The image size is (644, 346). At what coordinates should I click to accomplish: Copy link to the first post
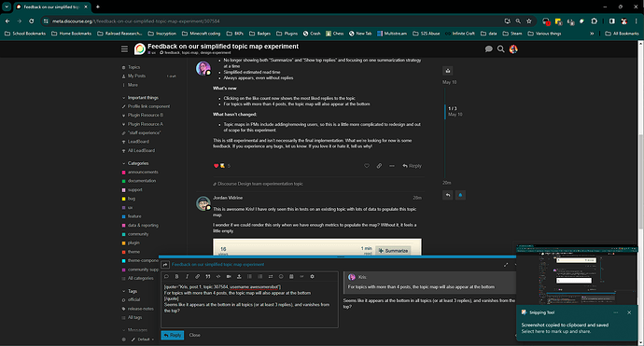pos(379,166)
